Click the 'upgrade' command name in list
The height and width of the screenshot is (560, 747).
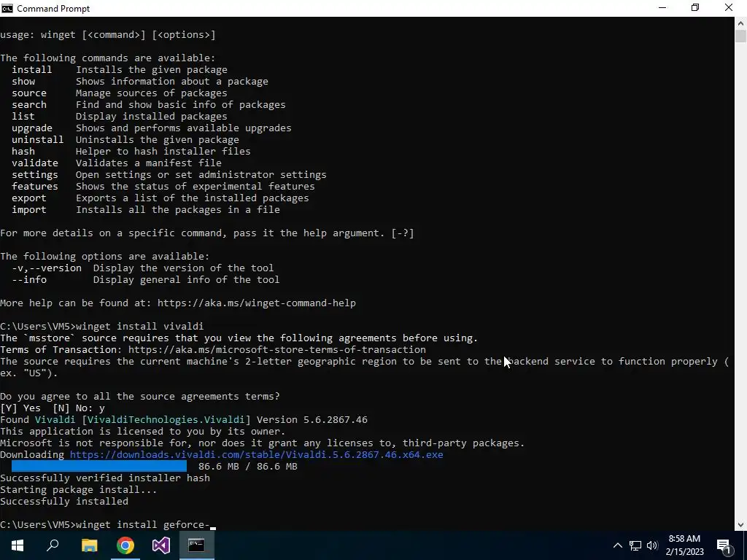[32, 128]
